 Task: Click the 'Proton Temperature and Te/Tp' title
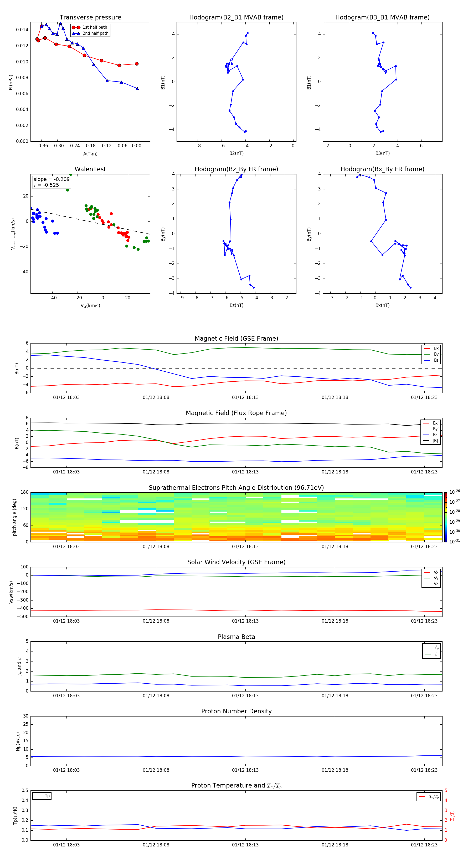pyautogui.click(x=236, y=786)
